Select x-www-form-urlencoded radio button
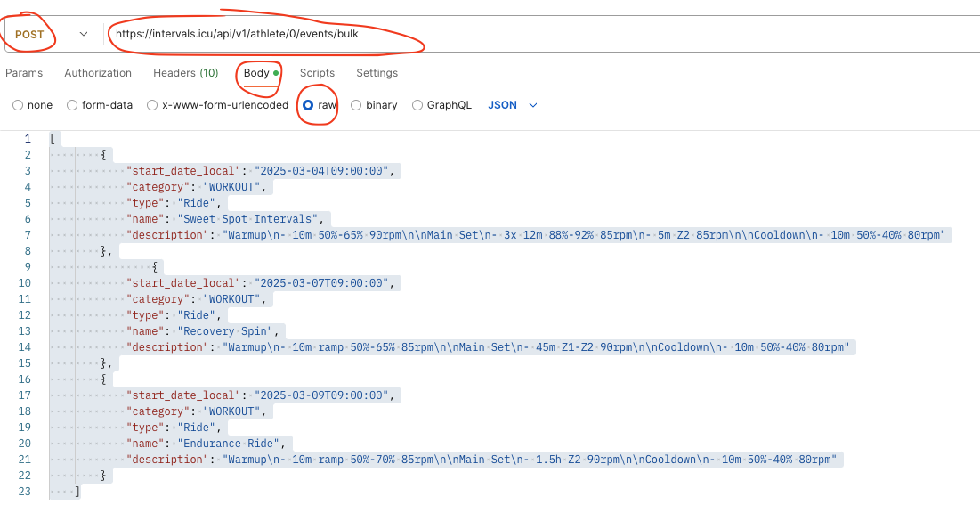Viewport: 980px width, 505px height. [152, 105]
